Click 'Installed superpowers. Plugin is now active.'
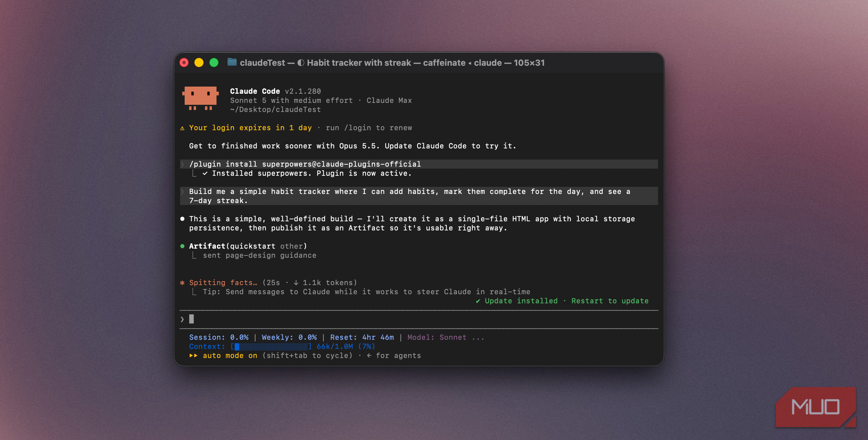The image size is (868, 440). [312, 173]
